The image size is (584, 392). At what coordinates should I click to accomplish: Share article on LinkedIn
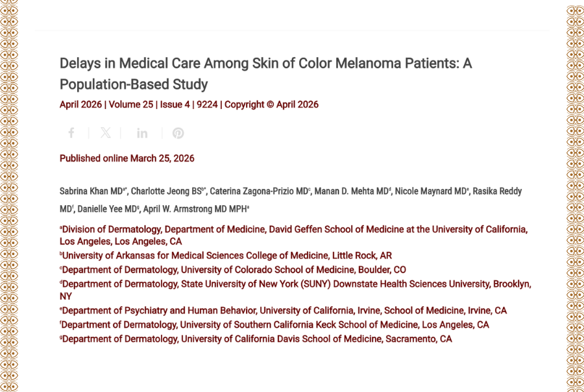[x=142, y=133]
